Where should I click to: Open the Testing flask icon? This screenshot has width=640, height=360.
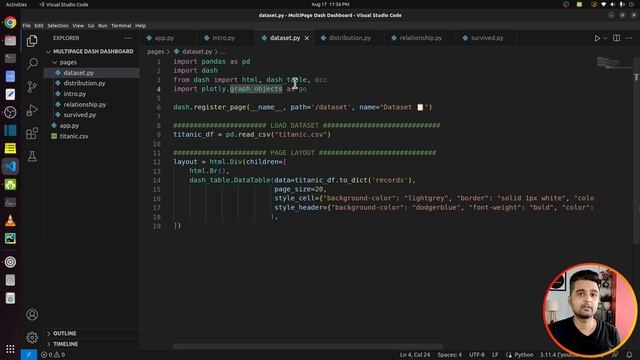[32, 156]
